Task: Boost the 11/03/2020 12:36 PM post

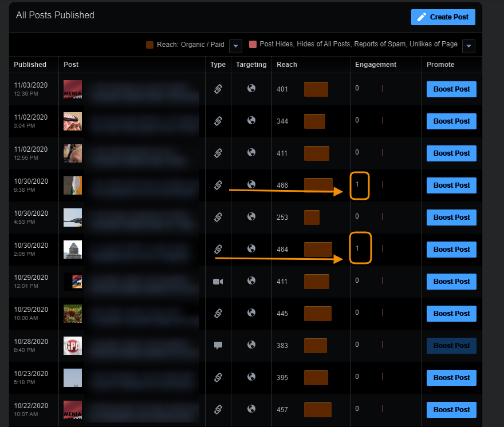Action: [451, 89]
